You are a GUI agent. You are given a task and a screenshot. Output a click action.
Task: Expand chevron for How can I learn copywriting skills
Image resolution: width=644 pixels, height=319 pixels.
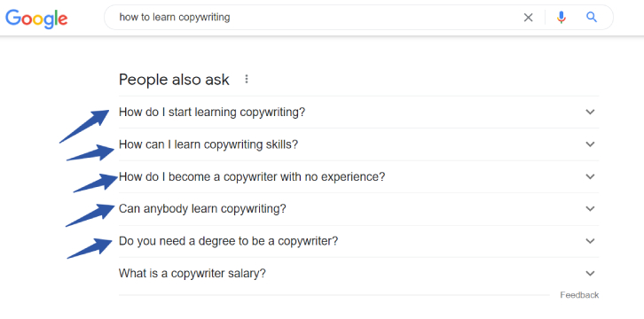(x=590, y=144)
